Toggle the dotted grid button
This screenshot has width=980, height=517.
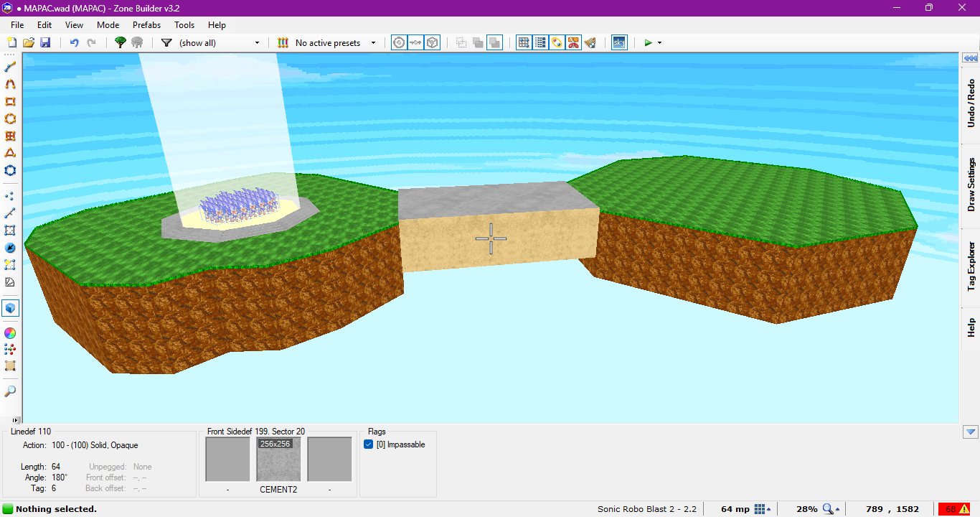(x=540, y=43)
